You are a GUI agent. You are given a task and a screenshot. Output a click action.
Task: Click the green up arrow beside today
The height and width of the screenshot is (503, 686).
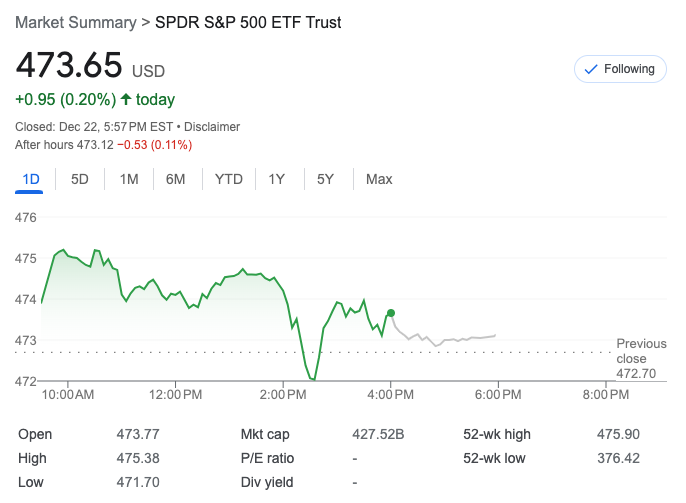(125, 99)
